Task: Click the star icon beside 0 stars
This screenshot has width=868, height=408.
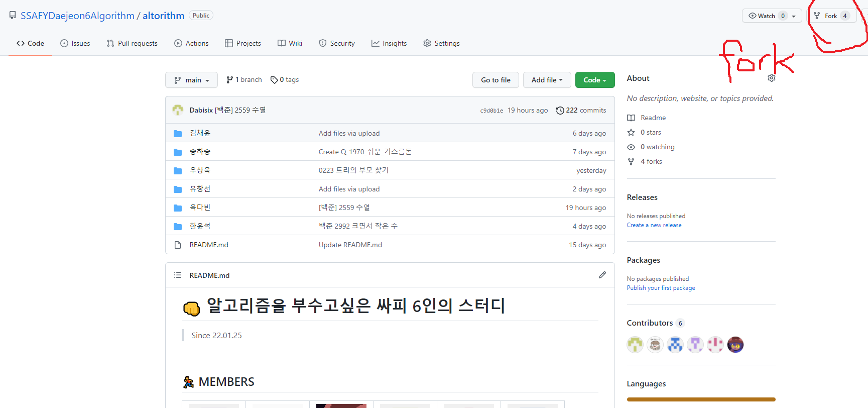Action: point(631,132)
